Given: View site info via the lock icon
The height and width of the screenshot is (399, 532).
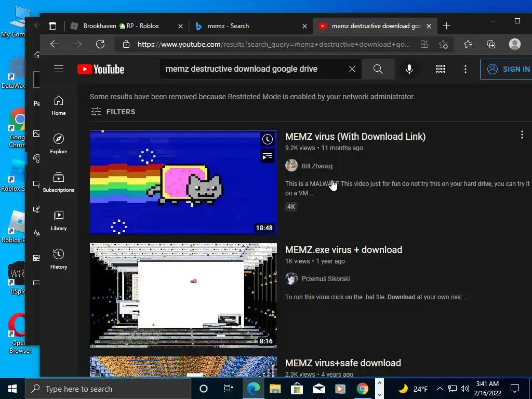Looking at the screenshot, I should coord(126,44).
